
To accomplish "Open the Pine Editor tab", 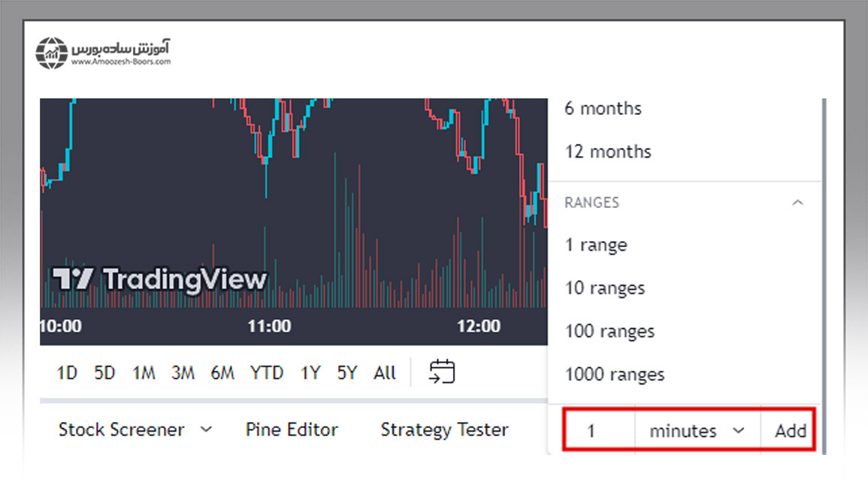I will (292, 430).
